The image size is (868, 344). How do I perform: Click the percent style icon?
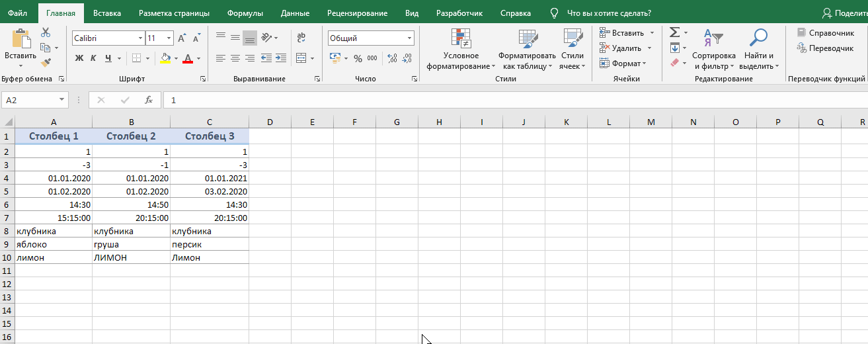pos(358,58)
